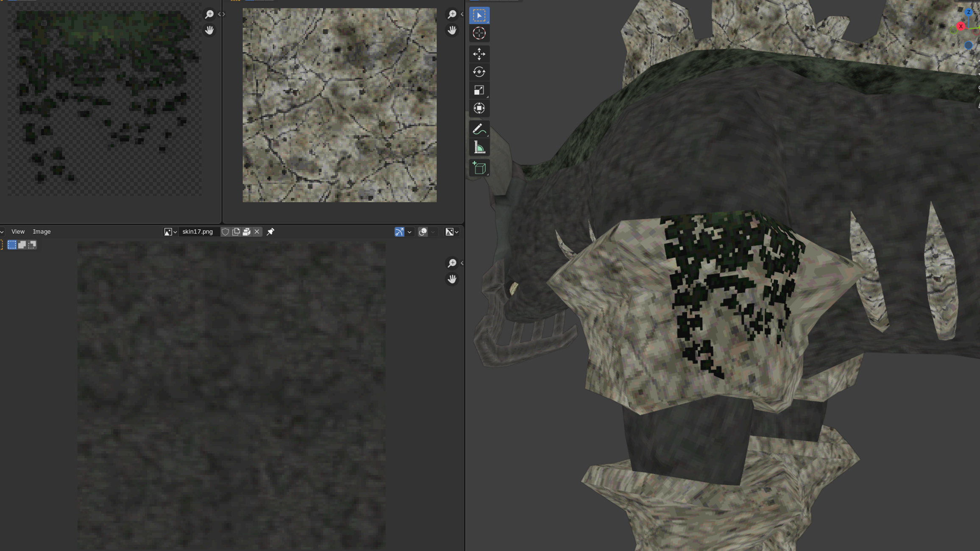This screenshot has height=551, width=980.
Task: Select the Cursor tool in viewport toolbar
Action: [x=479, y=33]
